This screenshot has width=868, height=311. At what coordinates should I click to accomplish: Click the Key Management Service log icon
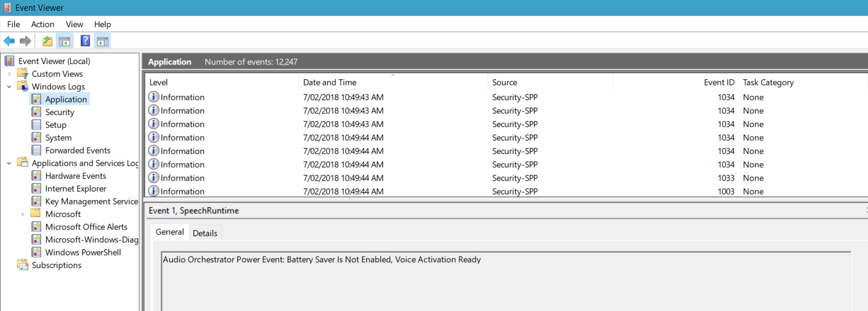click(36, 201)
